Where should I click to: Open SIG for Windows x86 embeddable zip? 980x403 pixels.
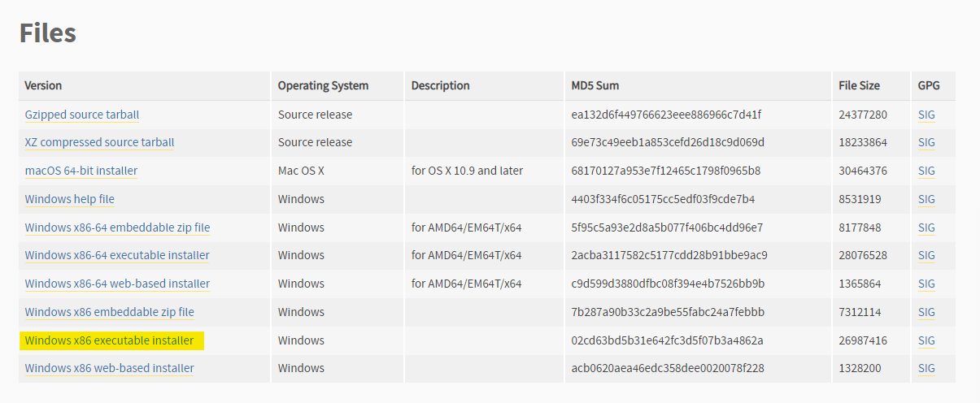(926, 312)
